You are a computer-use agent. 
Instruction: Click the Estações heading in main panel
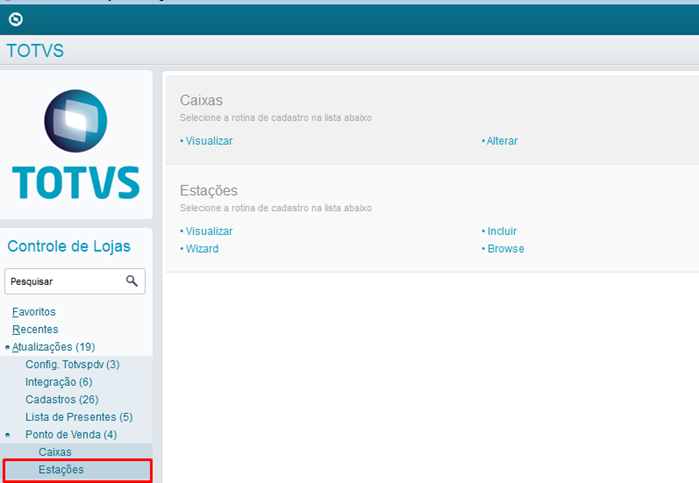pos(209,190)
